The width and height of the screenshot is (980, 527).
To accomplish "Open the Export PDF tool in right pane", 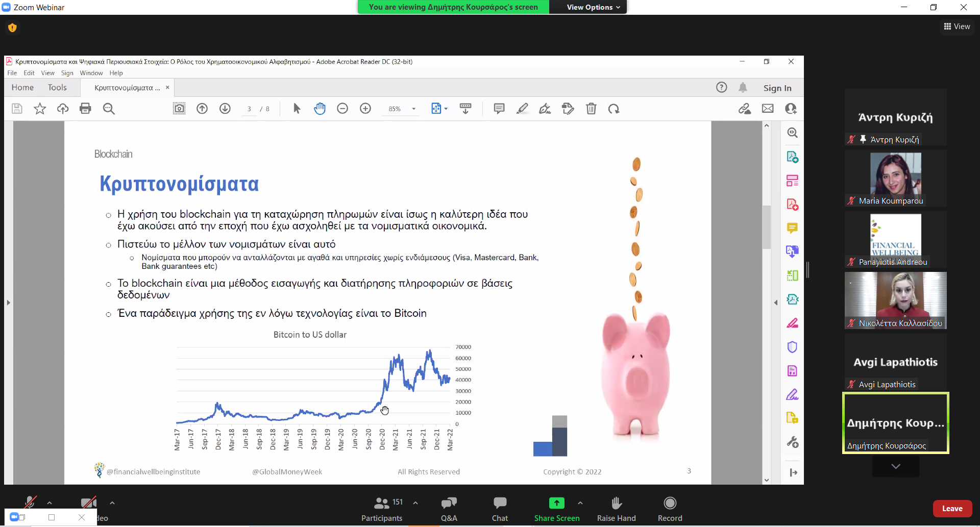I will [792, 157].
